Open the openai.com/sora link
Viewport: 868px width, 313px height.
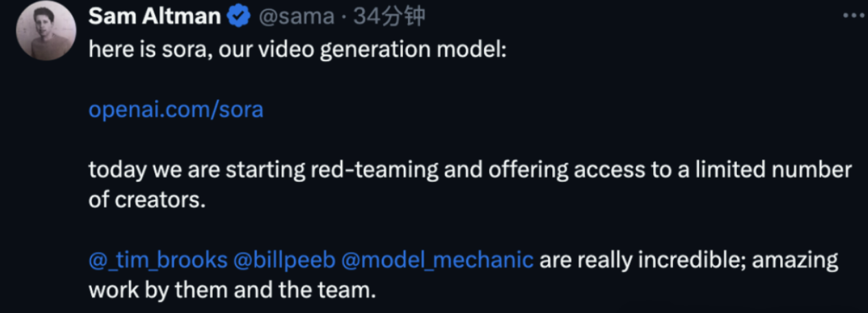[176, 110]
